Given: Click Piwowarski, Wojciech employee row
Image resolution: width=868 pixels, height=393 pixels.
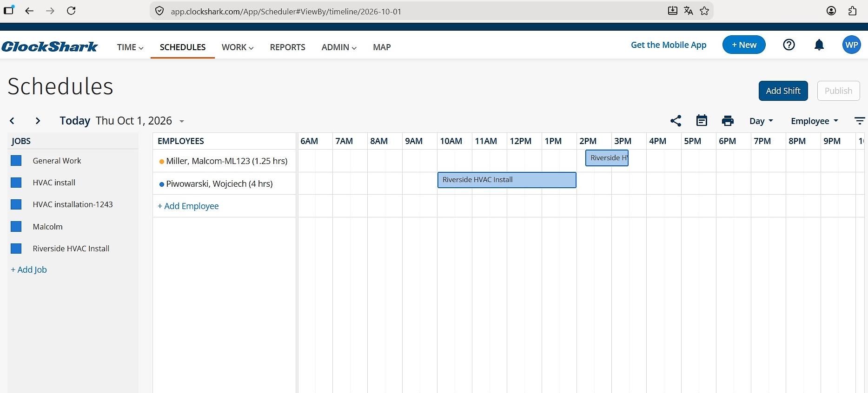Looking at the screenshot, I should (224, 183).
